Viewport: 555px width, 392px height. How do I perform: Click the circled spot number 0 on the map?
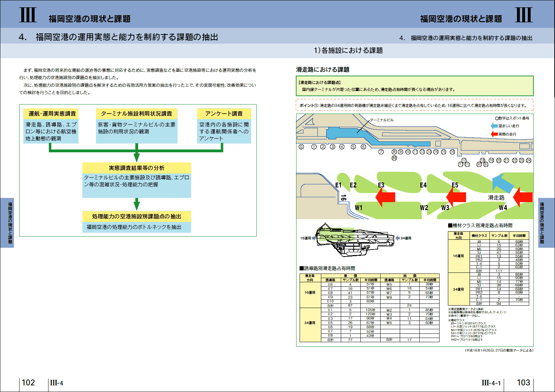point(301,147)
